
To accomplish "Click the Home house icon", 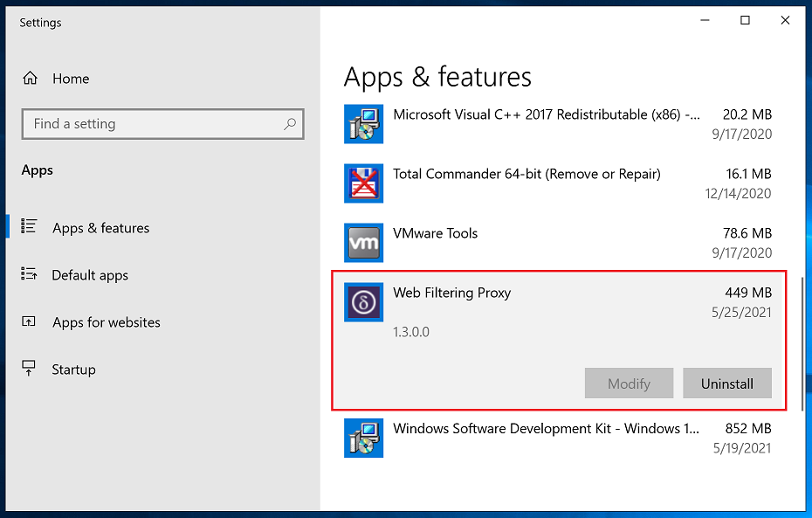I will (30, 79).
